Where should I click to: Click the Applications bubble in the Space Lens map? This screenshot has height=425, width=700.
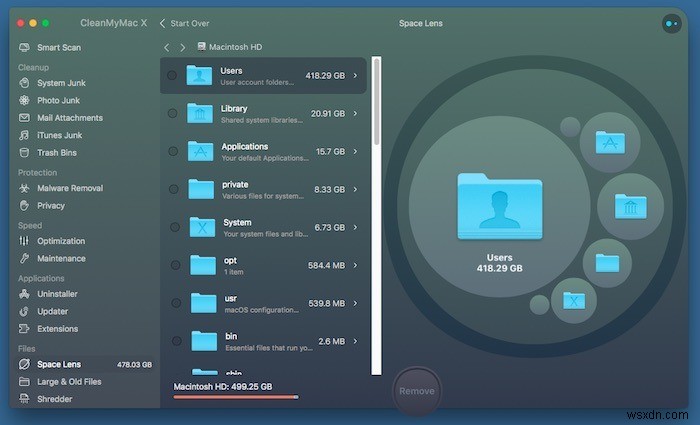tap(610, 142)
